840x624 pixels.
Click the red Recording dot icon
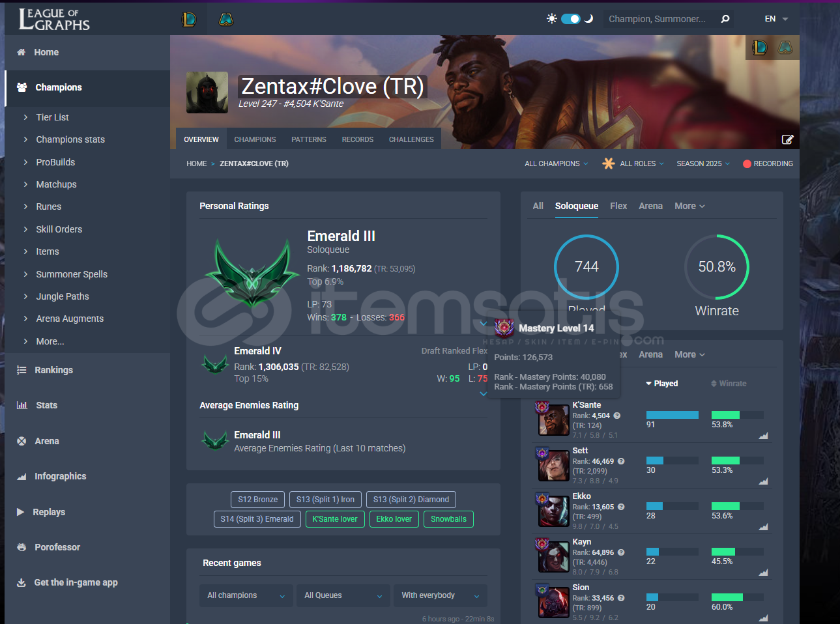[747, 164]
